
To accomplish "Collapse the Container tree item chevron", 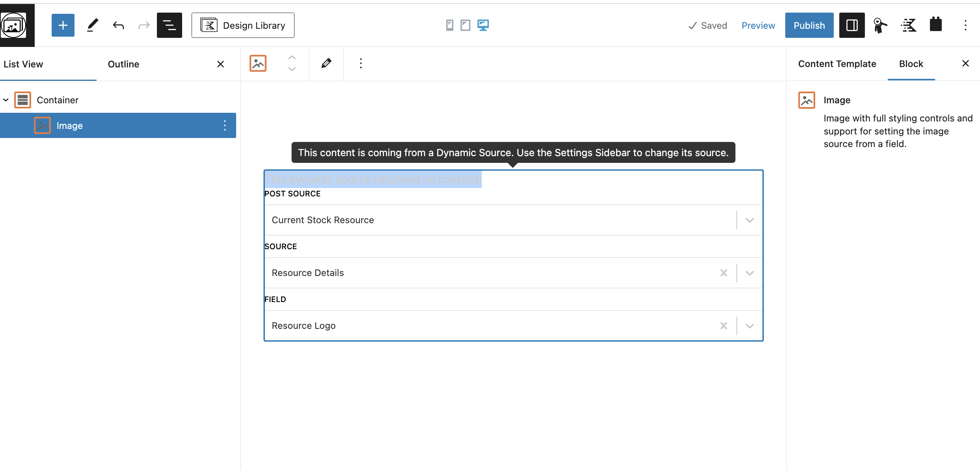I will pos(6,100).
